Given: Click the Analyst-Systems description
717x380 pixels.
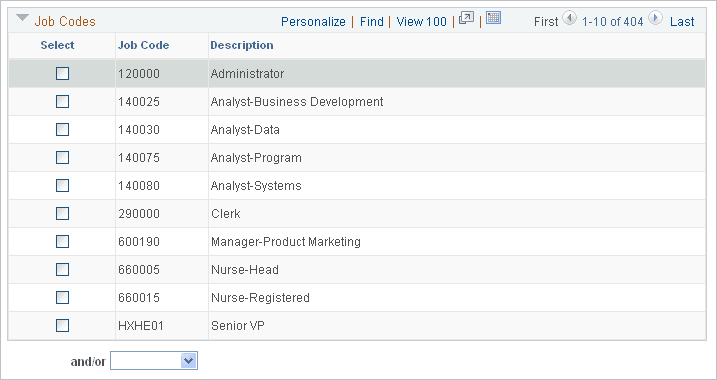Looking at the screenshot, I should click(x=256, y=186).
